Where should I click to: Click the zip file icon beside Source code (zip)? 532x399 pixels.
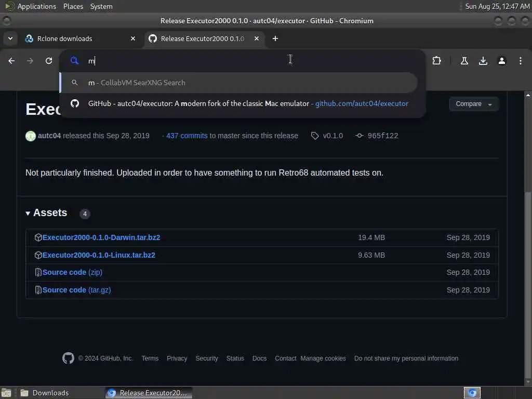click(x=38, y=272)
